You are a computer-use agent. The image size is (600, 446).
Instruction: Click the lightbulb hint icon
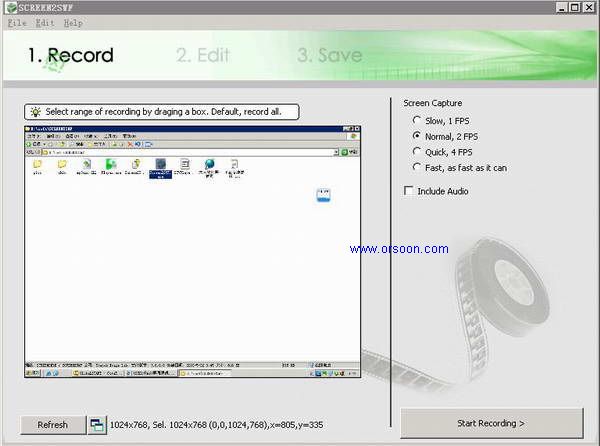[x=35, y=112]
